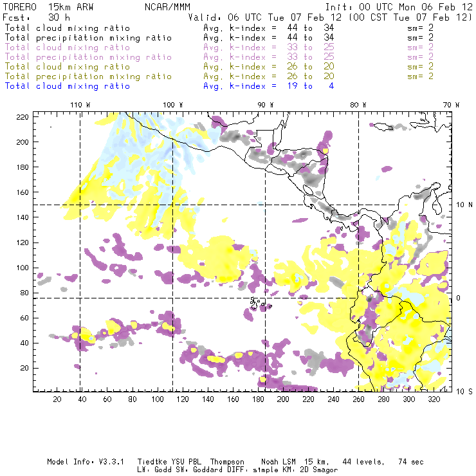The width and height of the screenshot is (476, 476).
Task: Click x-axis tick label "180"
Action: point(258,399)
